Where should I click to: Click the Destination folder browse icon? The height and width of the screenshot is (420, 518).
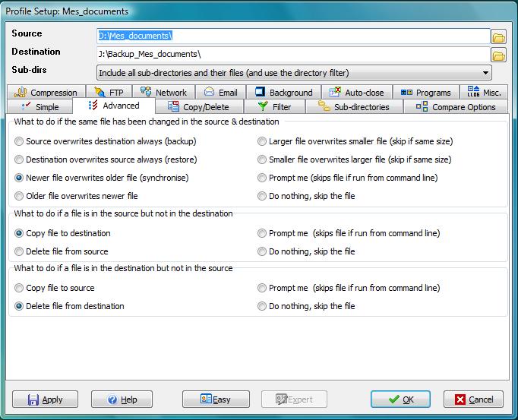click(x=498, y=55)
